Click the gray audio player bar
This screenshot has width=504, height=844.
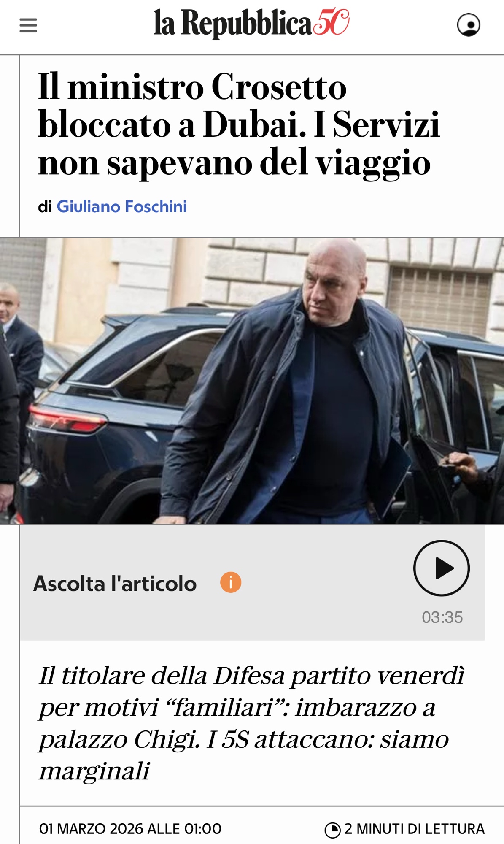252,582
